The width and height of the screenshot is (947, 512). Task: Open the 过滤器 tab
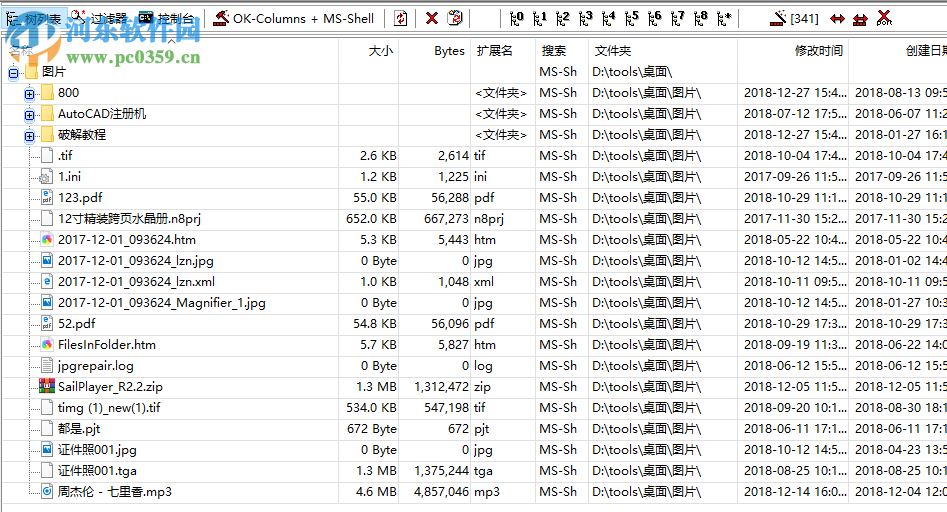(x=99, y=19)
